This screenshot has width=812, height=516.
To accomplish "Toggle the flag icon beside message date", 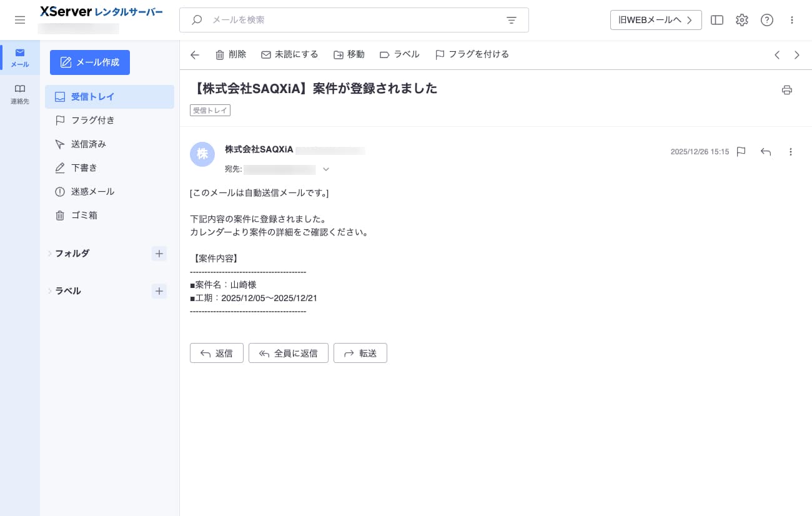I will pos(741,152).
